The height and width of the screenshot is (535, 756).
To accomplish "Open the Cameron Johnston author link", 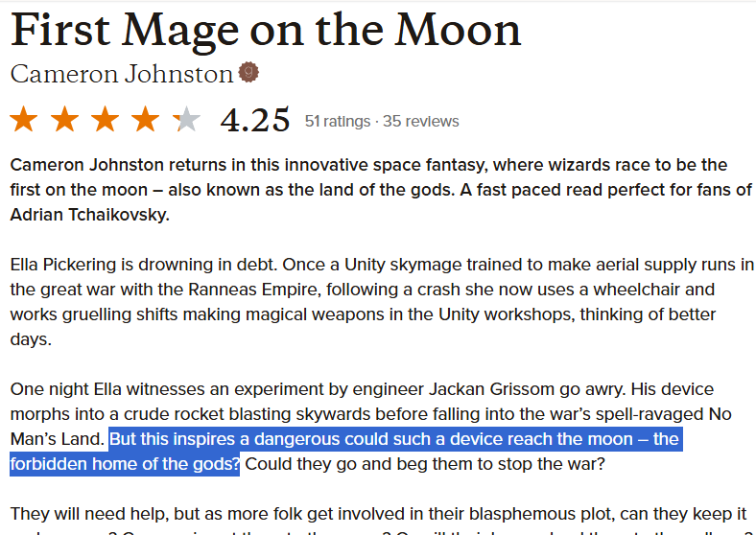I will [x=122, y=74].
